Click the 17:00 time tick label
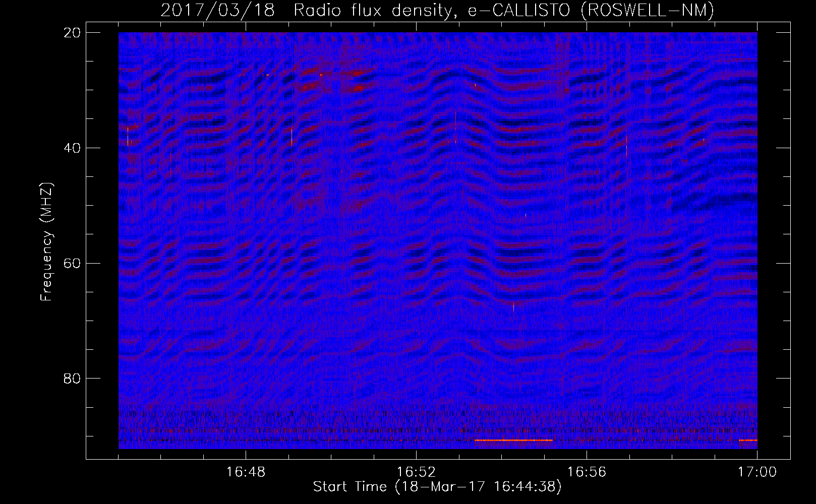816x504 pixels. pyautogui.click(x=757, y=472)
